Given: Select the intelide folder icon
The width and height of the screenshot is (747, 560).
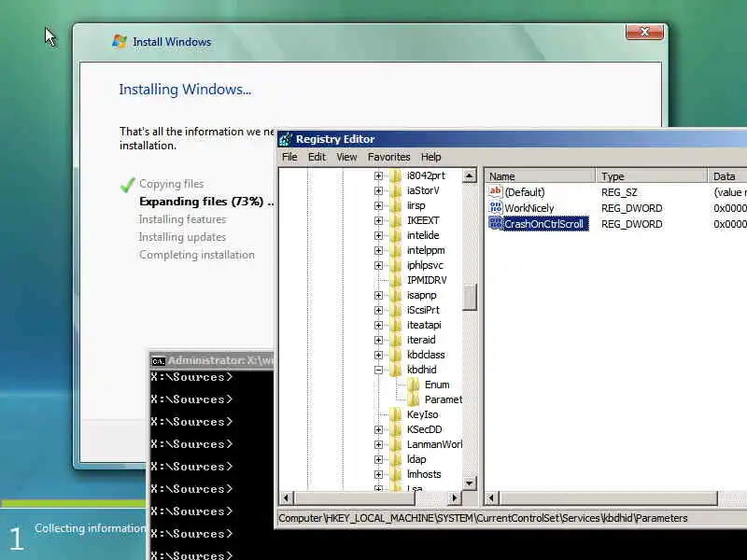Looking at the screenshot, I should [395, 235].
